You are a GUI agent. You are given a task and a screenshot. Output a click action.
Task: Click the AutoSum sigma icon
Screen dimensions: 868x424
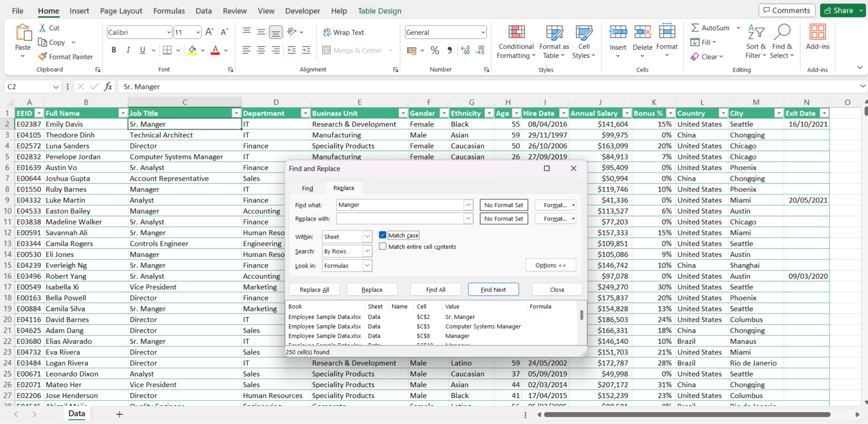tap(695, 28)
